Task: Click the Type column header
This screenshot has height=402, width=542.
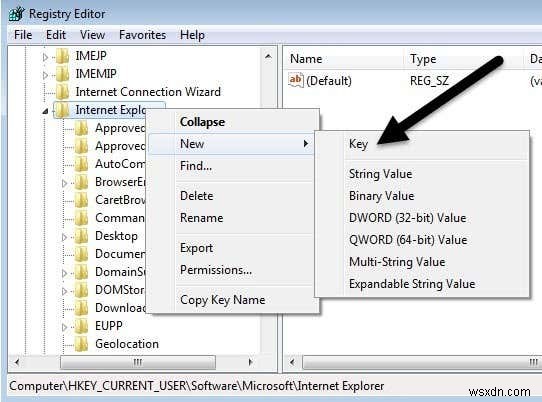Action: pyautogui.click(x=463, y=59)
